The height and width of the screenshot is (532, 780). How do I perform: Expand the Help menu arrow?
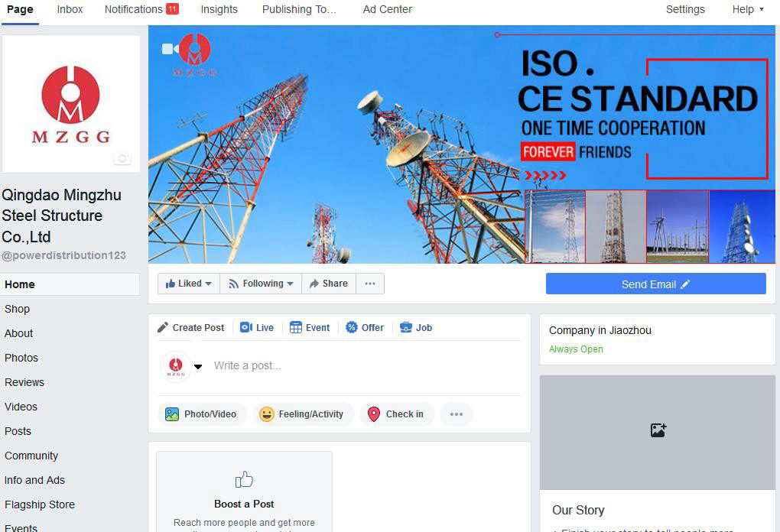click(x=761, y=9)
